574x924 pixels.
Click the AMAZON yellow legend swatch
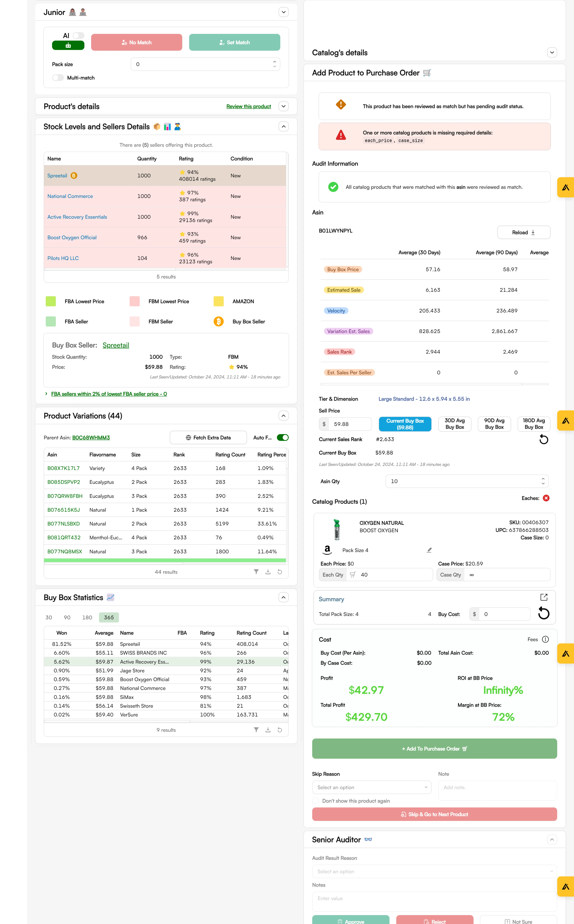(219, 301)
